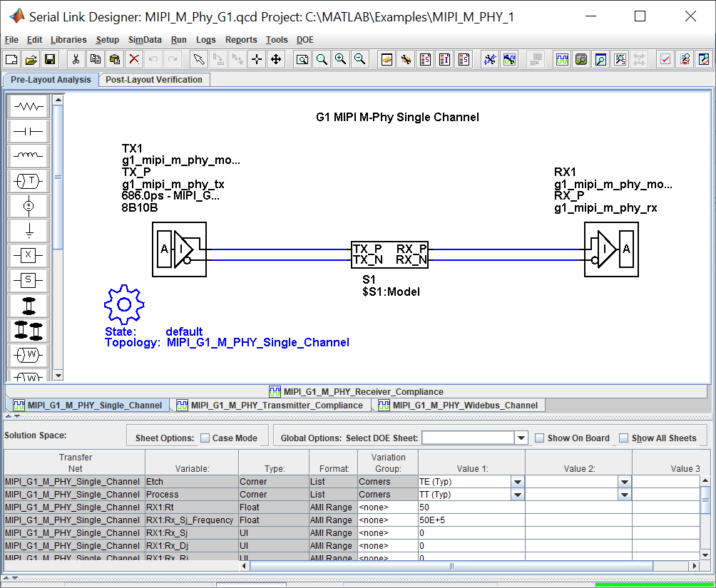
Task: Open the MIPI_G1_M_PHY_Widebus_Channel sheet tab
Action: (x=459, y=406)
